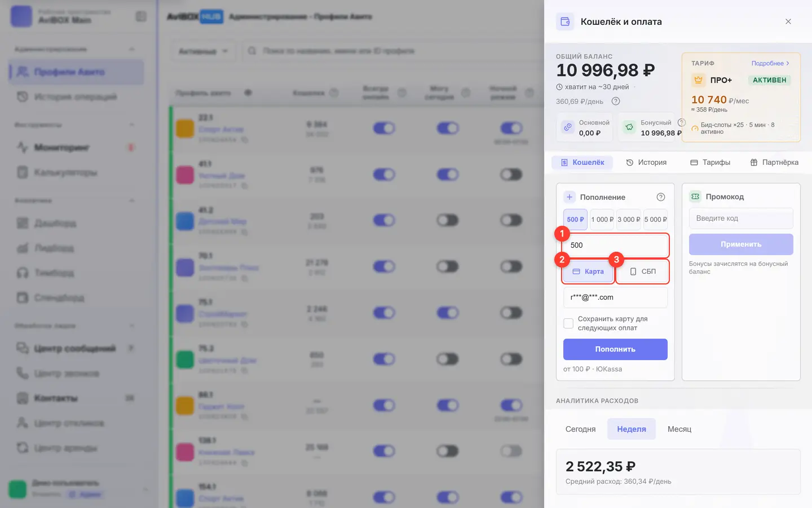Click the crown icon next to ПРО+
The width and height of the screenshot is (812, 508).
coord(698,80)
